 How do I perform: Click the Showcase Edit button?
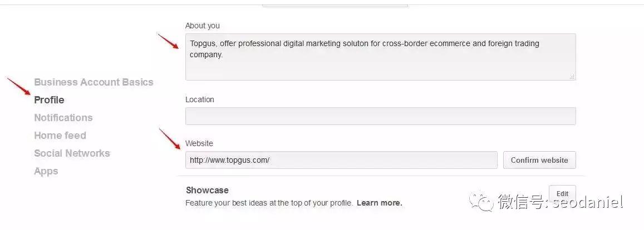[562, 193]
